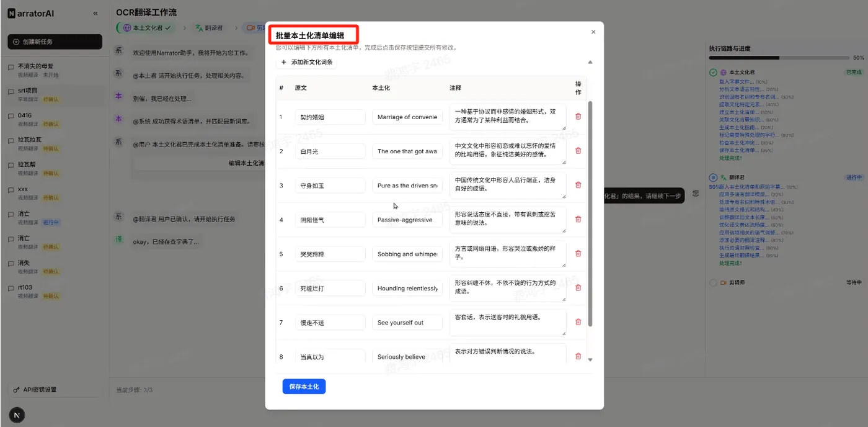Delete the 契约婚姻 entry via trash icon
868x427 pixels.
click(x=577, y=116)
